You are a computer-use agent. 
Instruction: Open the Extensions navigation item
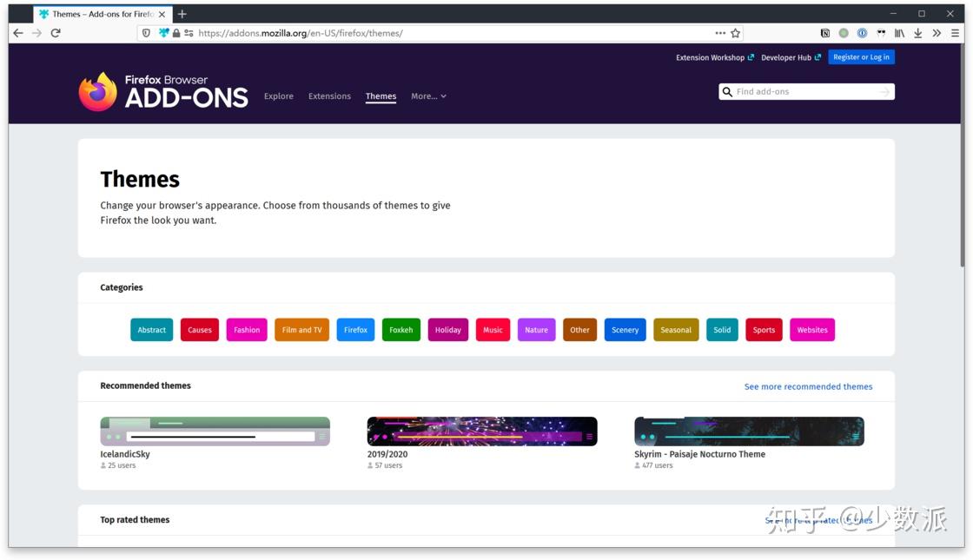[x=329, y=96]
